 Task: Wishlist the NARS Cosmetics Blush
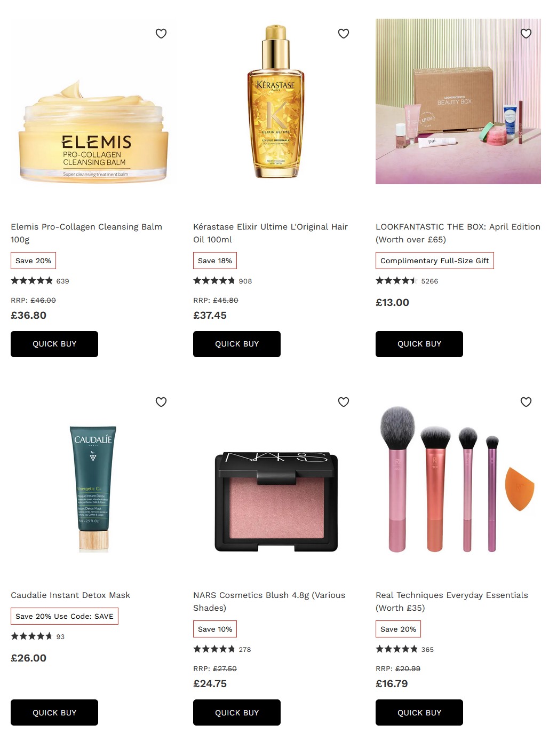pyautogui.click(x=344, y=402)
